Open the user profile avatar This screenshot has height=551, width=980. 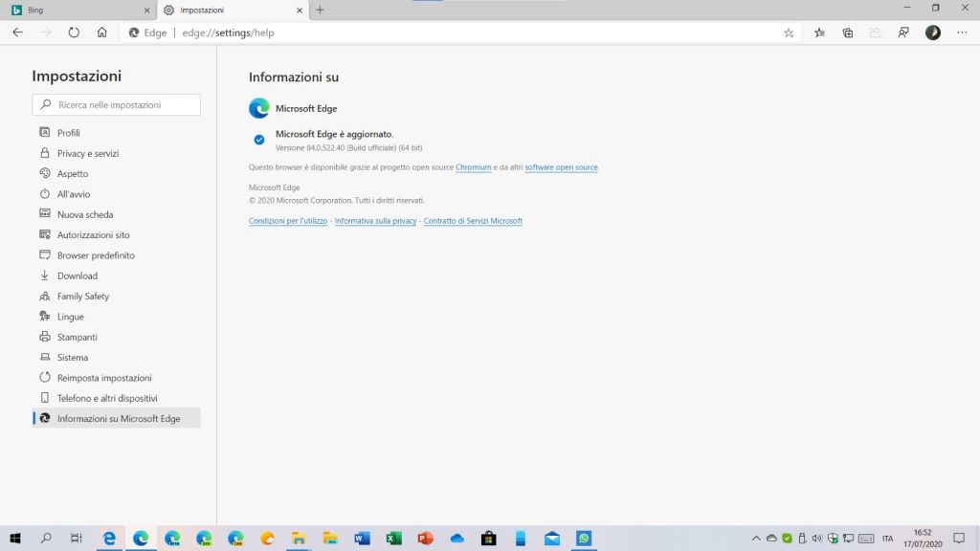click(932, 33)
